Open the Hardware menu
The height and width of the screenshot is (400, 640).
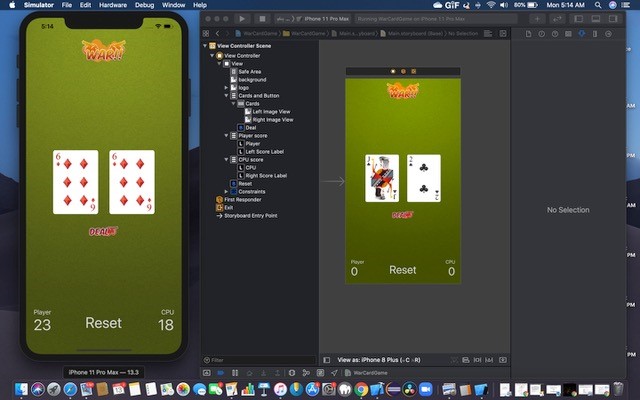coord(112,5)
